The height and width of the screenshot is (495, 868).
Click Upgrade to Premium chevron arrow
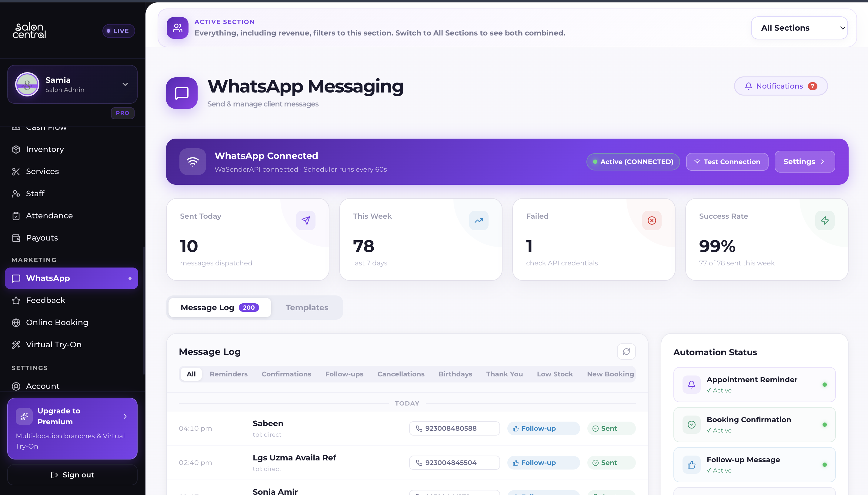pos(125,416)
